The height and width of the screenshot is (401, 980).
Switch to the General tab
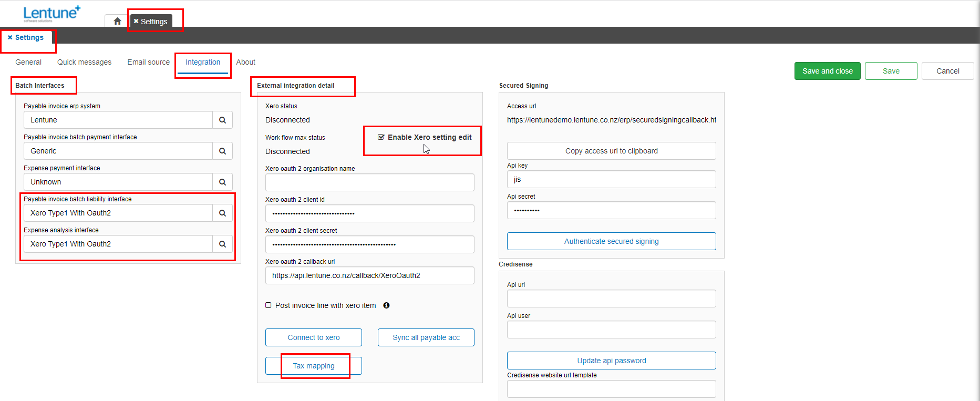[28, 62]
